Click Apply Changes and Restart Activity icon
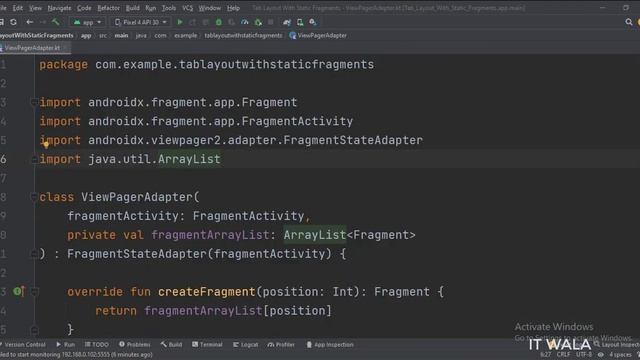This screenshot has width=640, height=360. pyautogui.click(x=193, y=22)
